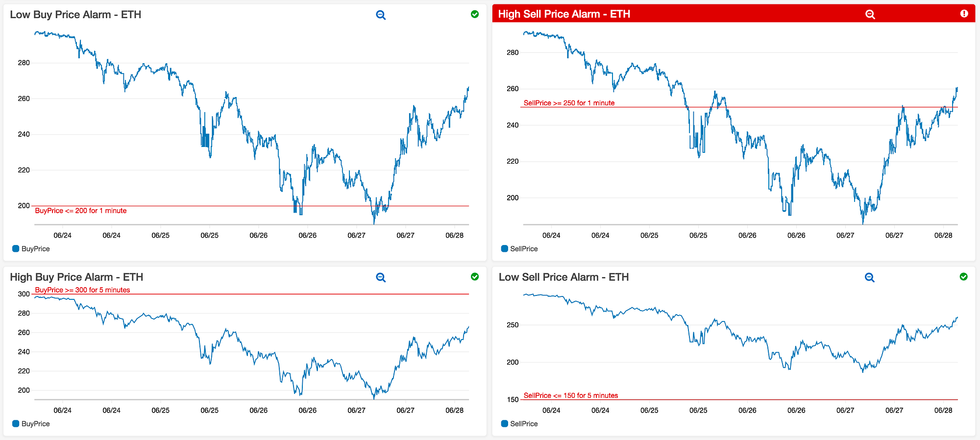Click green check status on High Buy Price Alarm
The image size is (980, 440).
[x=474, y=277]
